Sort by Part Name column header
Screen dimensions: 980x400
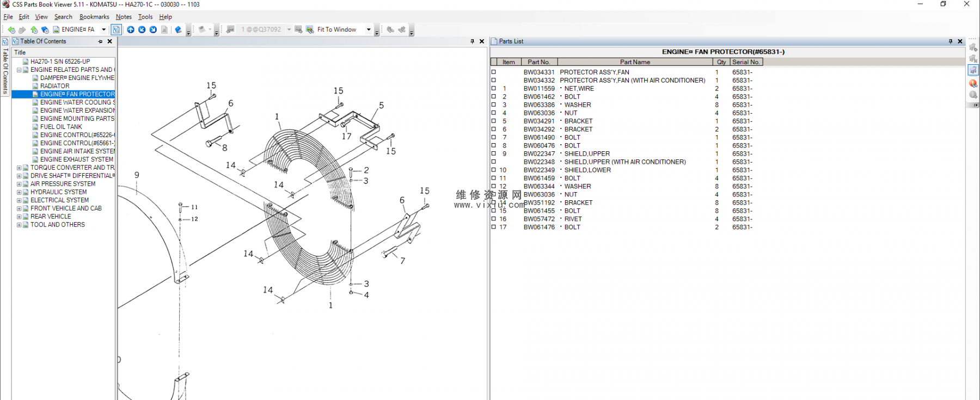click(635, 62)
